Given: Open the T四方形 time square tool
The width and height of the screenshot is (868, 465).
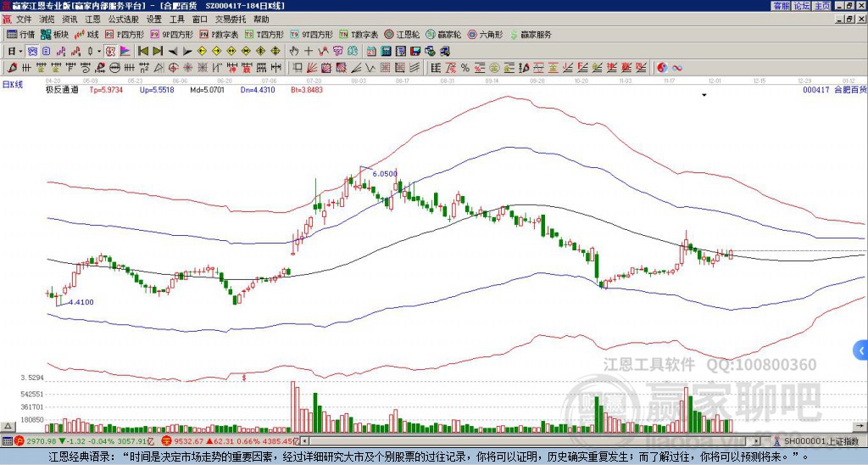Looking at the screenshot, I should [264, 34].
